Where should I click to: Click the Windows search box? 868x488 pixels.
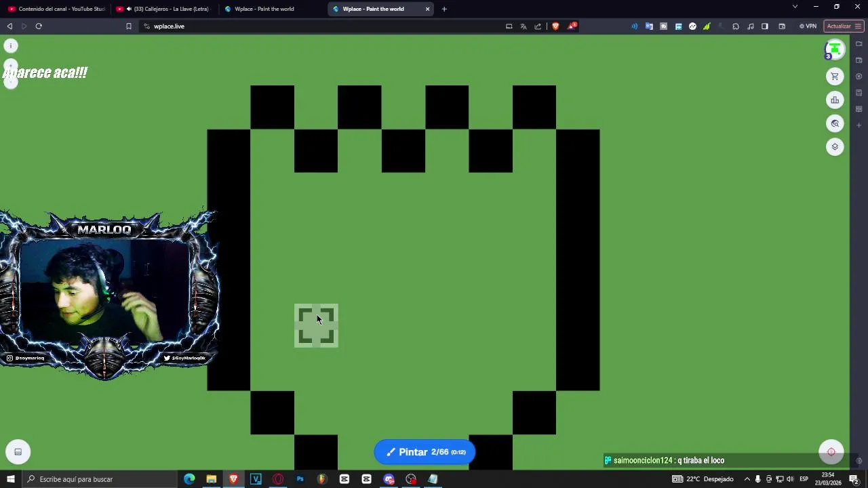[100, 479]
